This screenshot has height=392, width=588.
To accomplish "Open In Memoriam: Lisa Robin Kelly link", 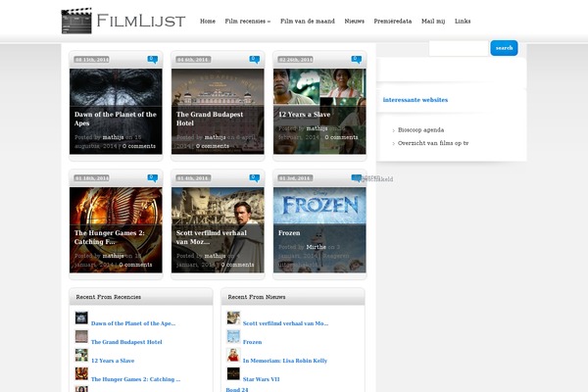I will pos(285,361).
